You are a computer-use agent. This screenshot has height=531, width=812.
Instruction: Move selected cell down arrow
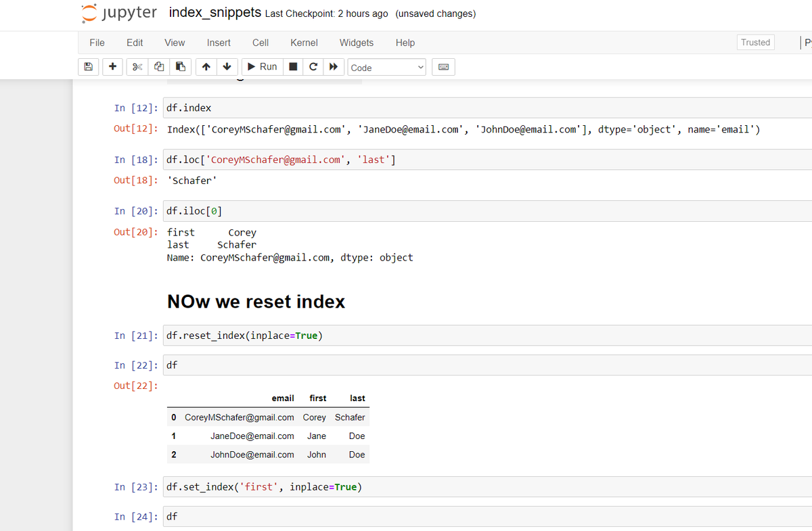(x=227, y=67)
